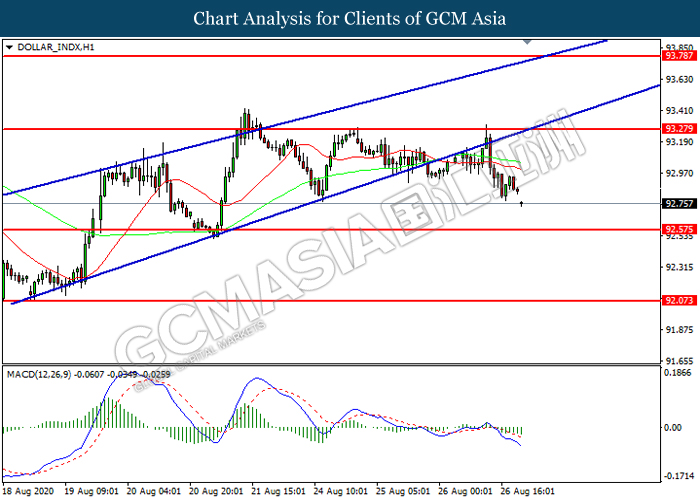Screen dimensions: 700x500
Task: Click the 93.630 price axis value
Action: 679,79
